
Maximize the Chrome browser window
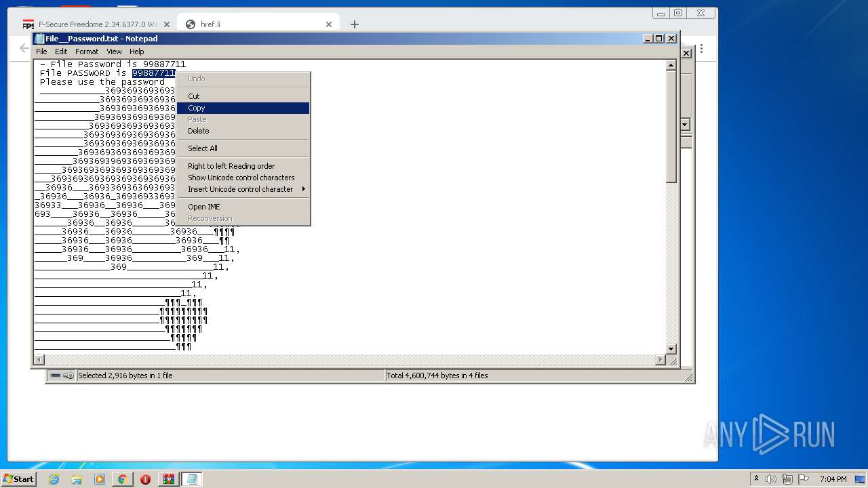click(x=678, y=13)
